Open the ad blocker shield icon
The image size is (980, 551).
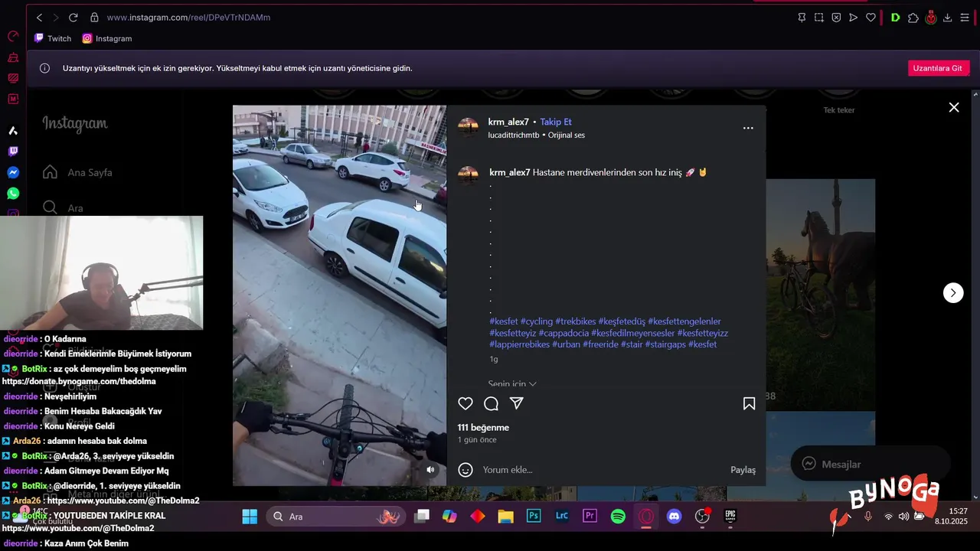point(836,18)
